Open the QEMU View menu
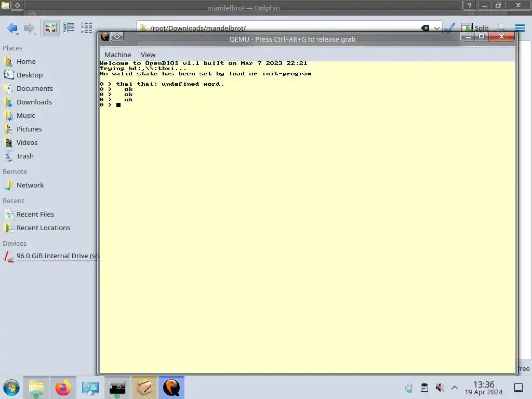This screenshot has height=399, width=532. [148, 55]
